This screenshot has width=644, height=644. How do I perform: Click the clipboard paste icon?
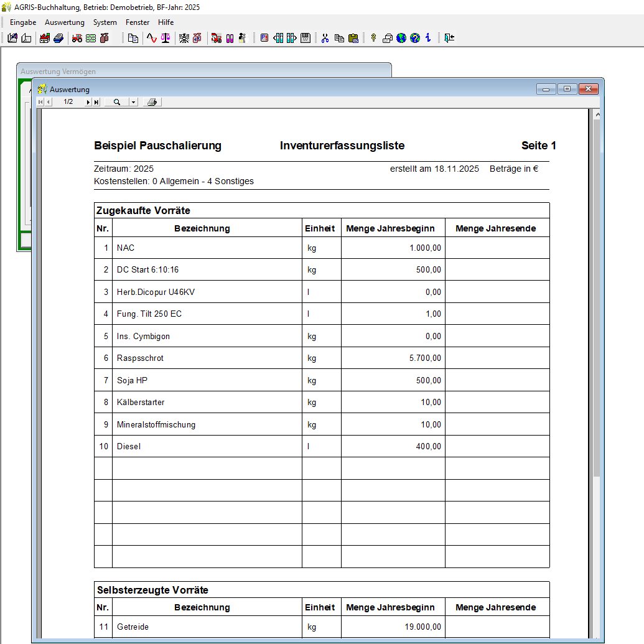coord(353,38)
